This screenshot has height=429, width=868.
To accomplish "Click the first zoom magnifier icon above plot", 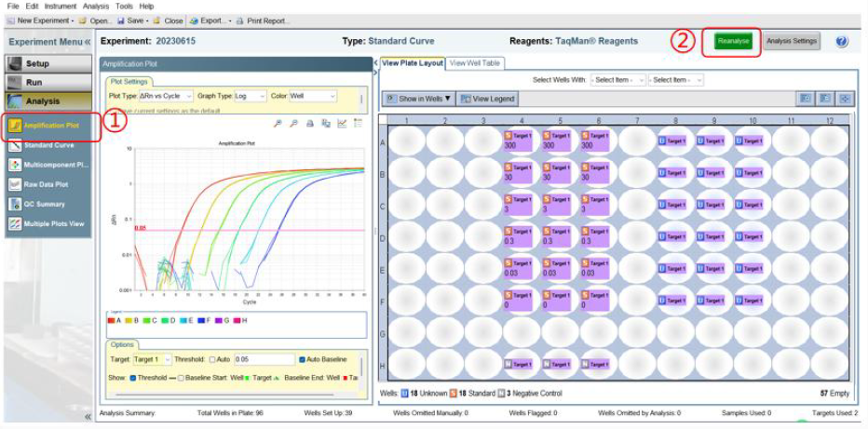I will tap(277, 123).
